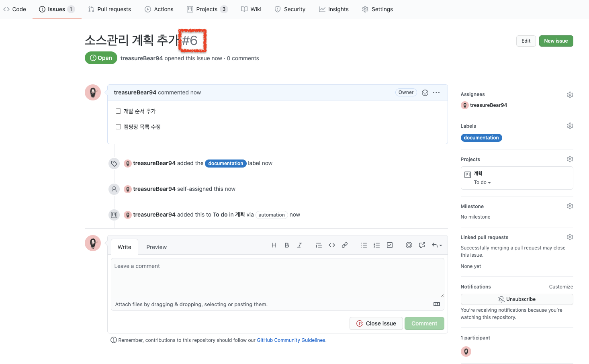
Task: Click the attach files drop area
Action: tap(278, 304)
